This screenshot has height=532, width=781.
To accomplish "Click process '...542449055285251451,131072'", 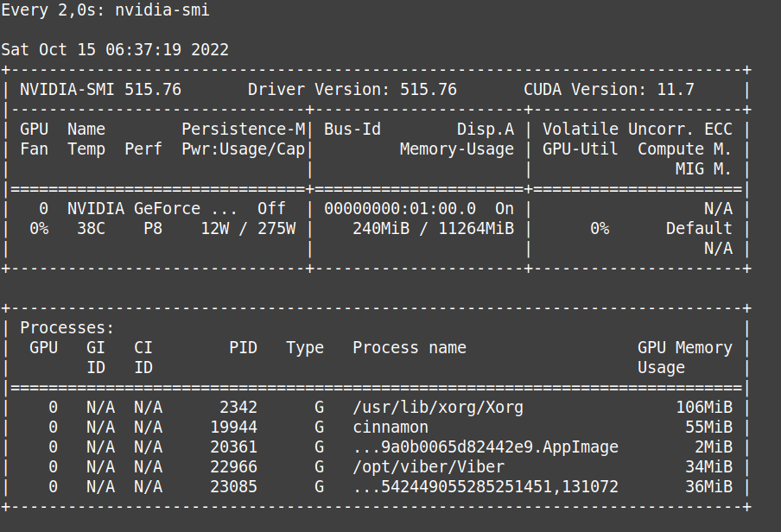I will pos(486,487).
